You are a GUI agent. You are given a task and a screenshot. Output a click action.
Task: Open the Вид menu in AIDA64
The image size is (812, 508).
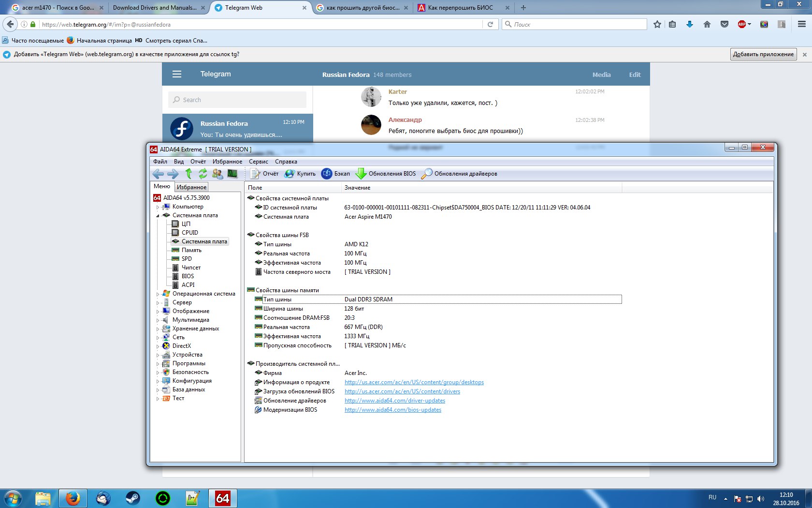click(179, 162)
